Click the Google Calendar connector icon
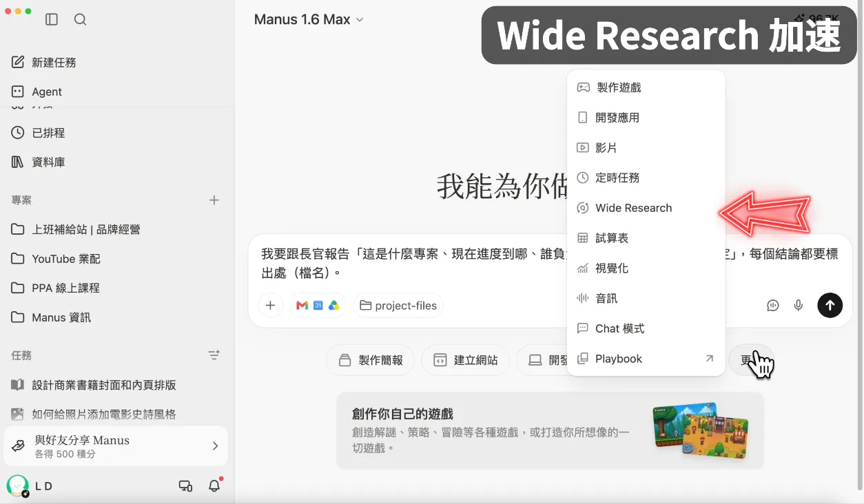This screenshot has width=864, height=504. pos(318,306)
